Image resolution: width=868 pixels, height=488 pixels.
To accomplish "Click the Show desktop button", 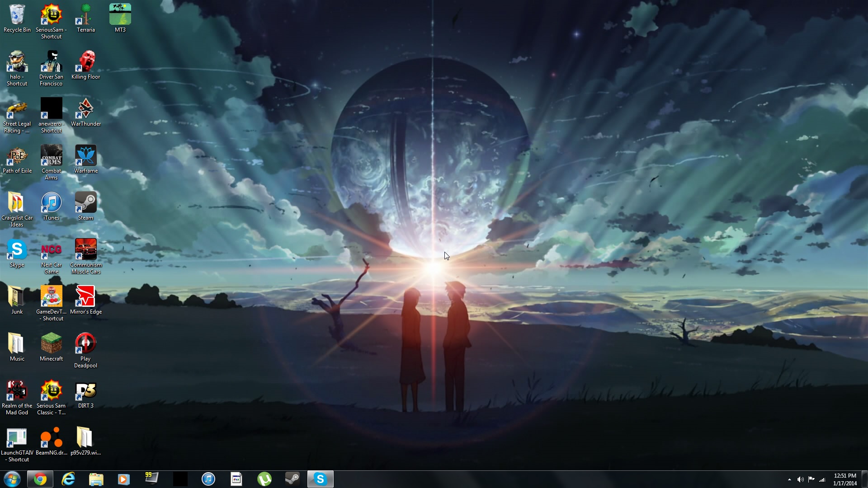I will tap(865, 479).
